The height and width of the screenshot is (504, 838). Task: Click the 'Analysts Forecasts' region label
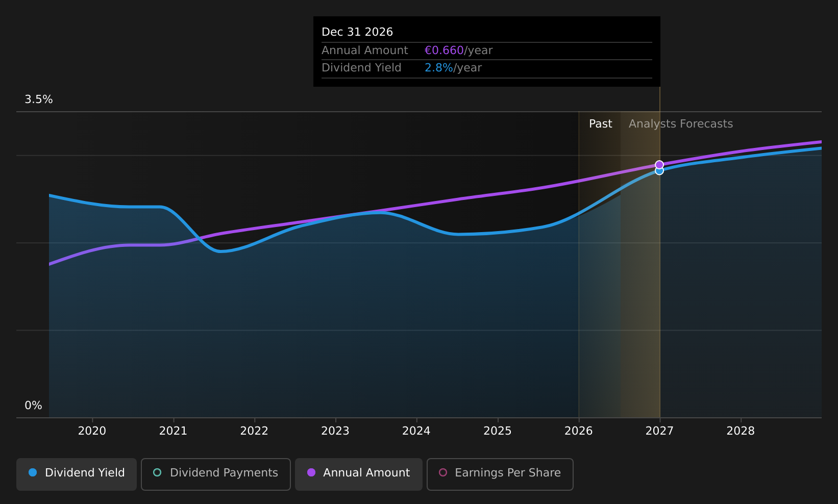tap(681, 124)
